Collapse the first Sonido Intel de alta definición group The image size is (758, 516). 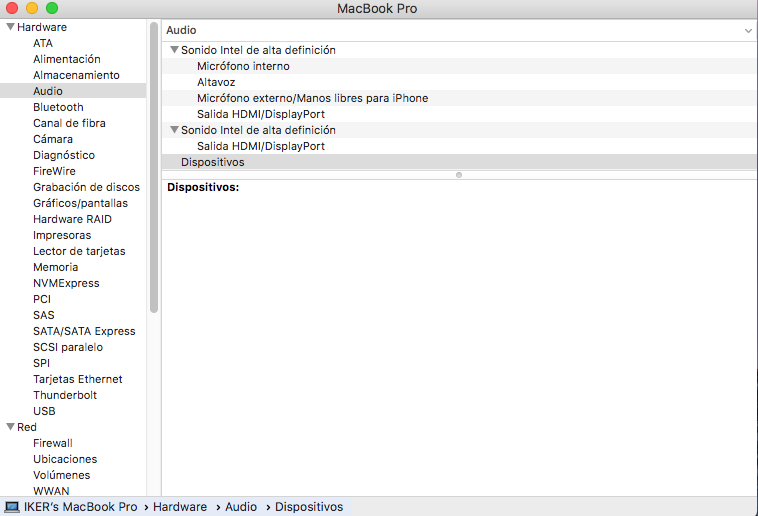[175, 49]
